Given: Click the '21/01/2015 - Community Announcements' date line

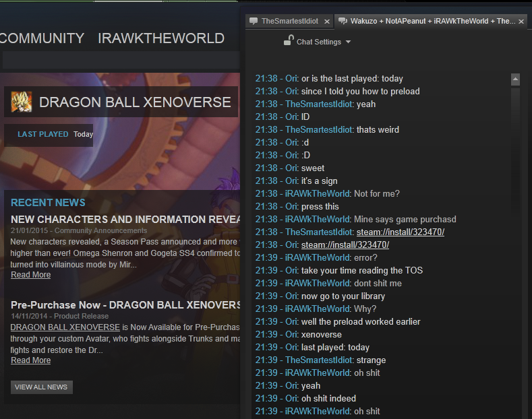Looking at the screenshot, I should [x=79, y=230].
